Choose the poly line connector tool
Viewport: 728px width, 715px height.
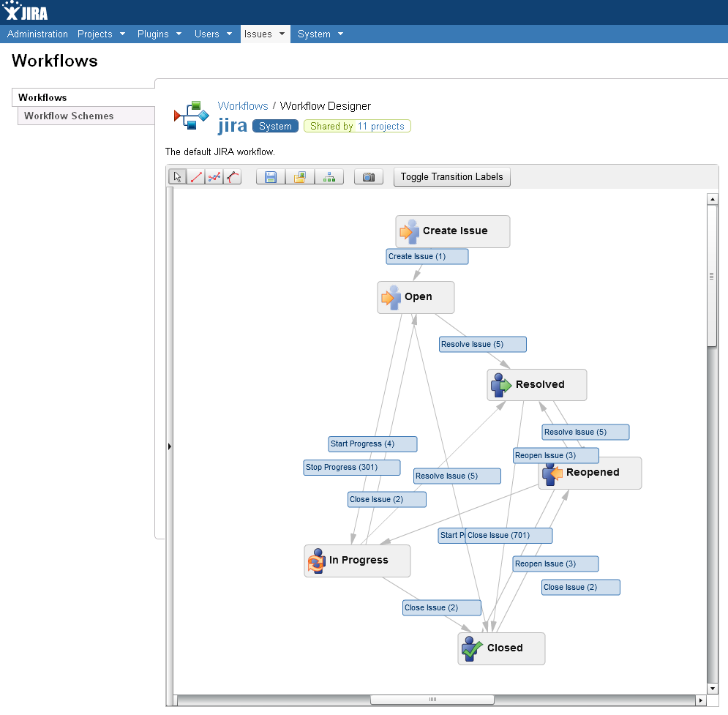click(x=214, y=177)
